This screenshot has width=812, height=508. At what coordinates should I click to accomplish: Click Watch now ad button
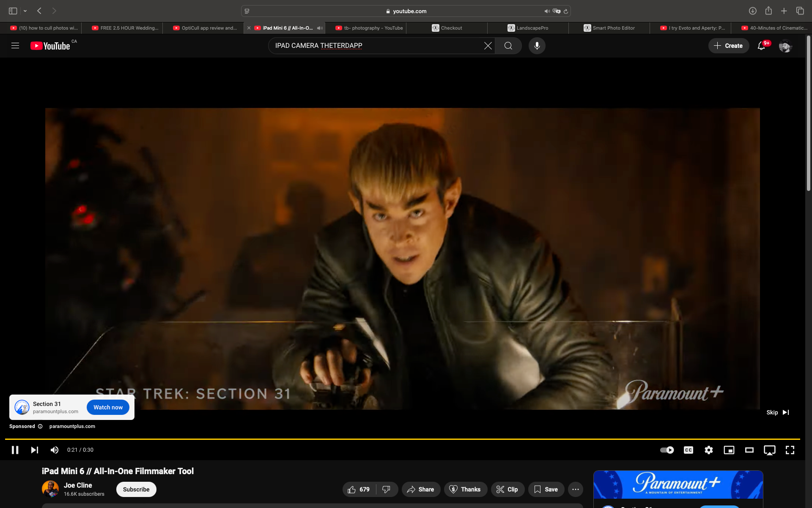pyautogui.click(x=108, y=407)
